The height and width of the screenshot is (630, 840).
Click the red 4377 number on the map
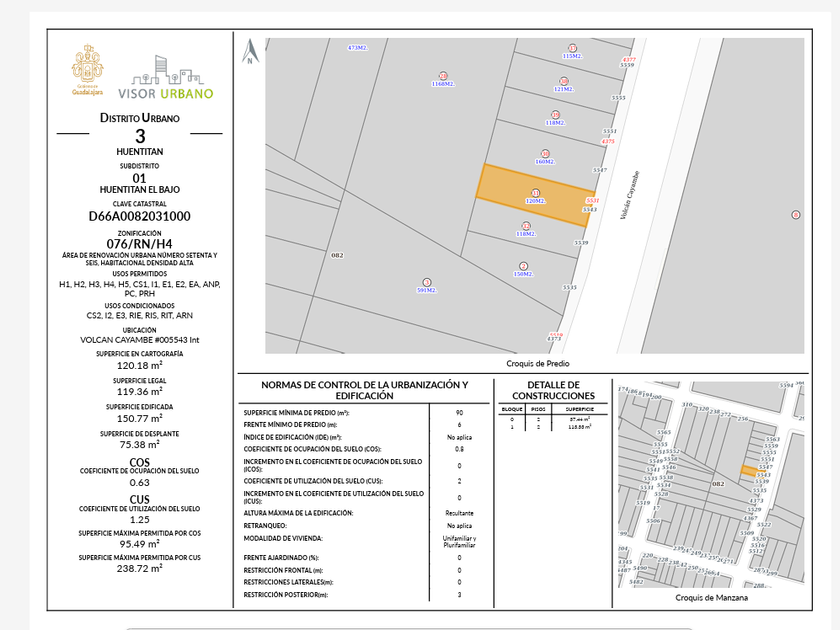coord(629,59)
